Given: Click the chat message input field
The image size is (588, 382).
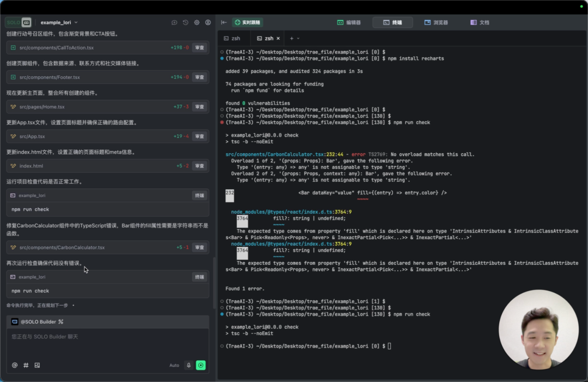Looking at the screenshot, I should (x=107, y=342).
